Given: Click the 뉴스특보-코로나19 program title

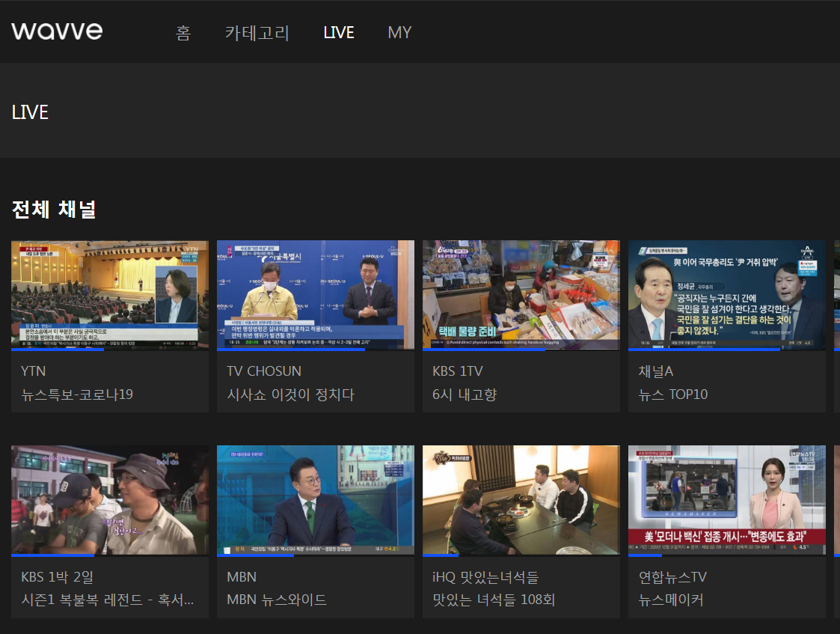Looking at the screenshot, I should point(77,394).
